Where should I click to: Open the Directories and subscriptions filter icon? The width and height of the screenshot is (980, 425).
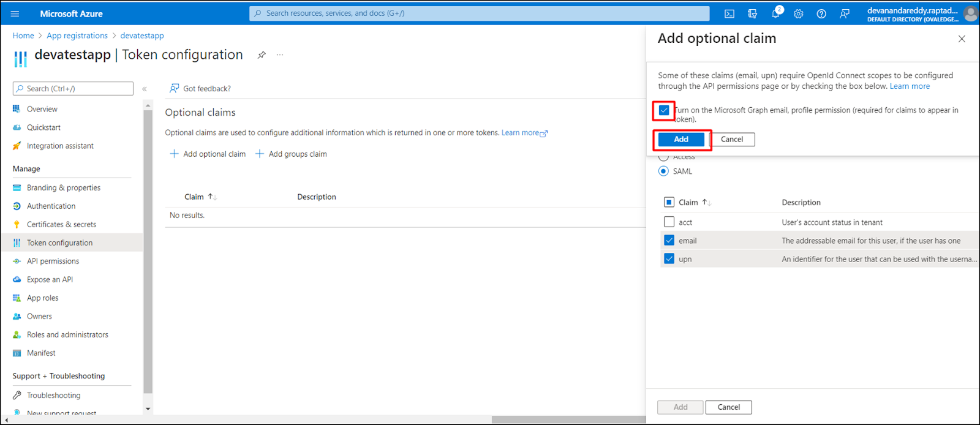point(752,13)
